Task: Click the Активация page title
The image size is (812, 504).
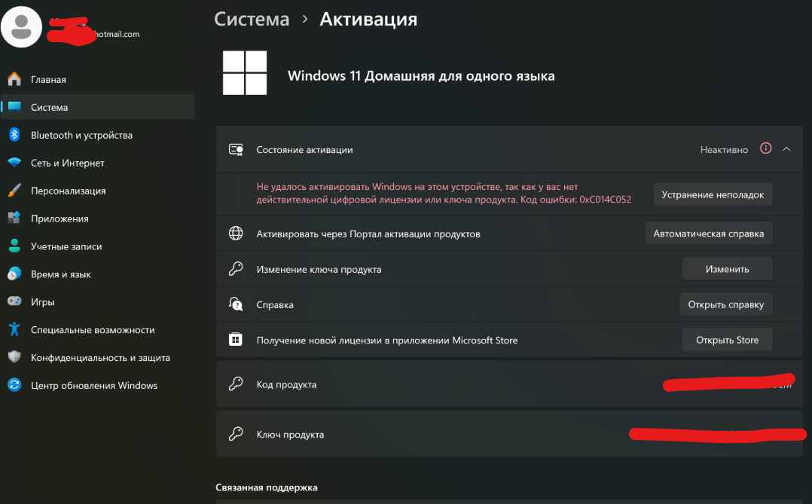Action: tap(368, 19)
